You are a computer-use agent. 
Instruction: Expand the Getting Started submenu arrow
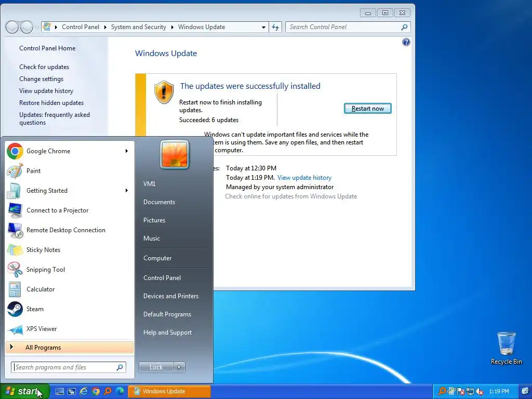(x=127, y=190)
